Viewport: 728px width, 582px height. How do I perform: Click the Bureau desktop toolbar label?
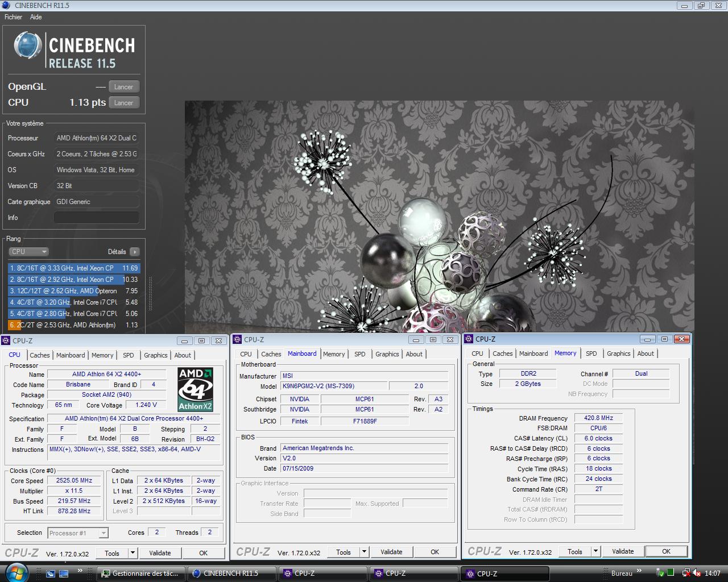(x=622, y=573)
